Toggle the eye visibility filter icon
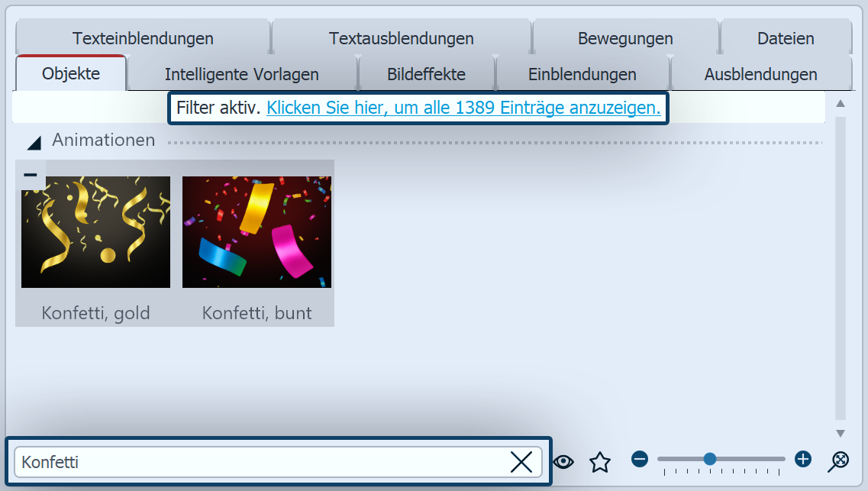868x491 pixels. pyautogui.click(x=563, y=462)
